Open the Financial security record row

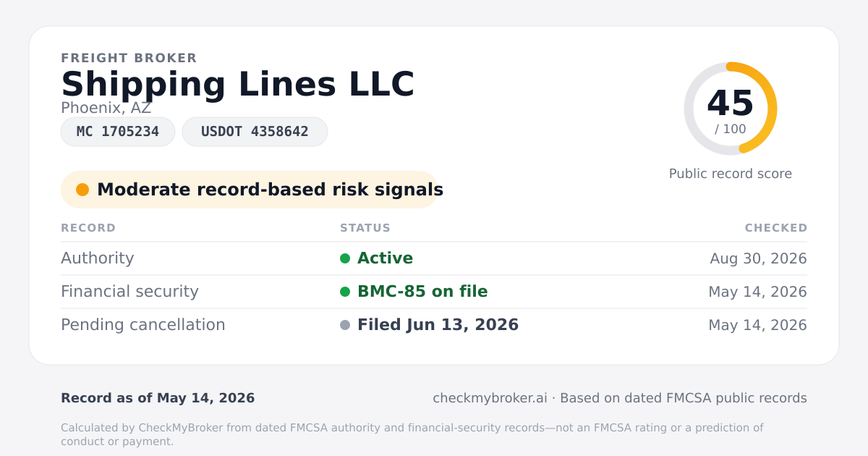click(x=434, y=292)
